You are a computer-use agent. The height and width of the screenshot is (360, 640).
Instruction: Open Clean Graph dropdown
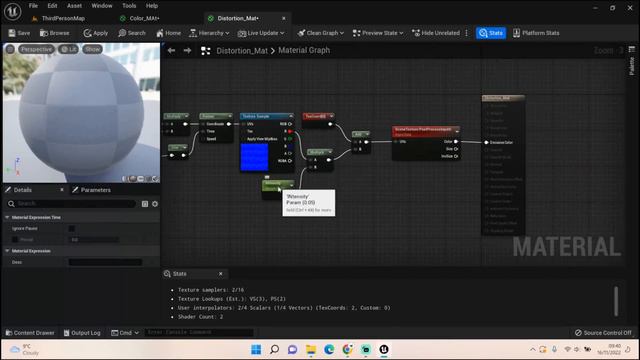pos(320,33)
